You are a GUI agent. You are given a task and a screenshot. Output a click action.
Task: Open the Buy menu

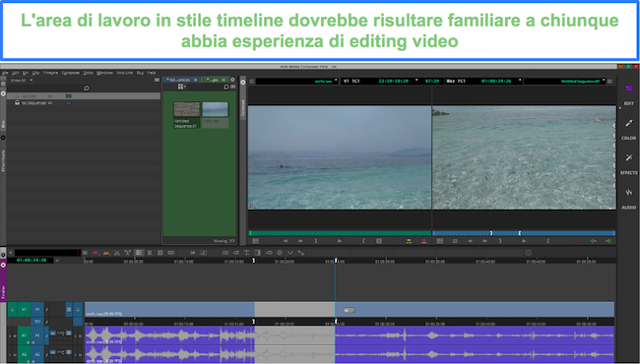[x=140, y=73]
